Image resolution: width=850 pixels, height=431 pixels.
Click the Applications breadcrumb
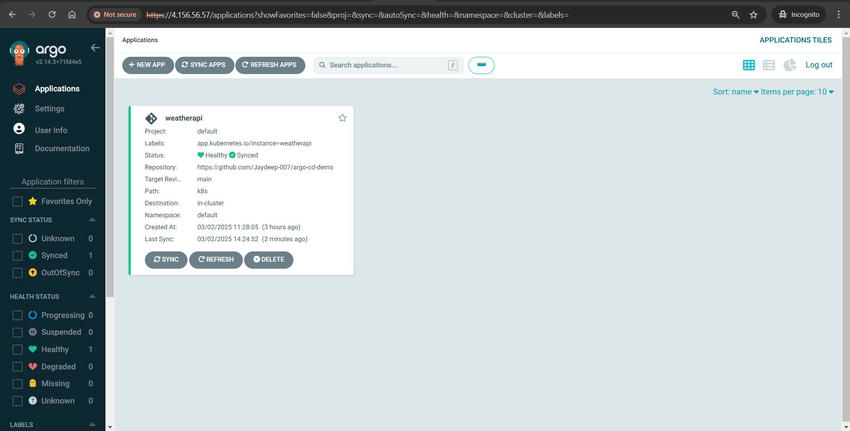(x=140, y=40)
